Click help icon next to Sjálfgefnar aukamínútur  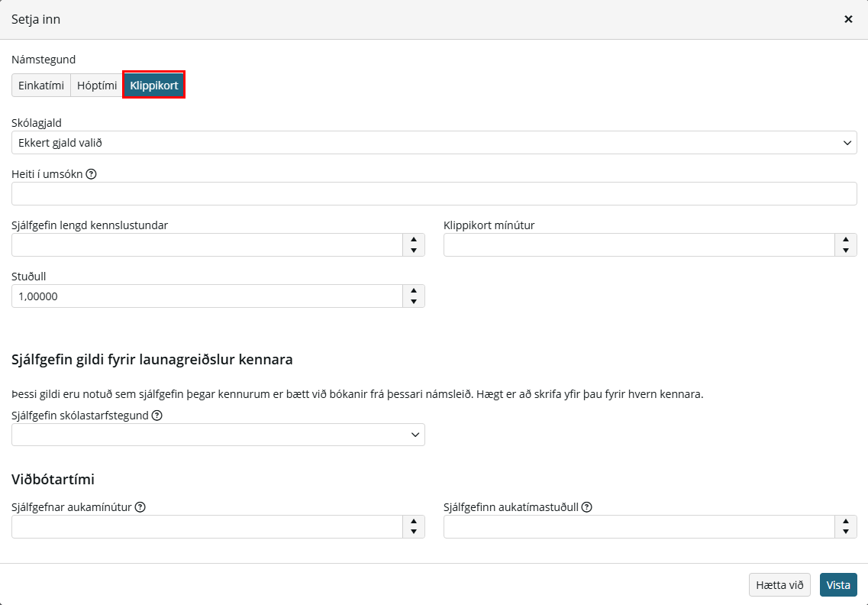(x=140, y=507)
